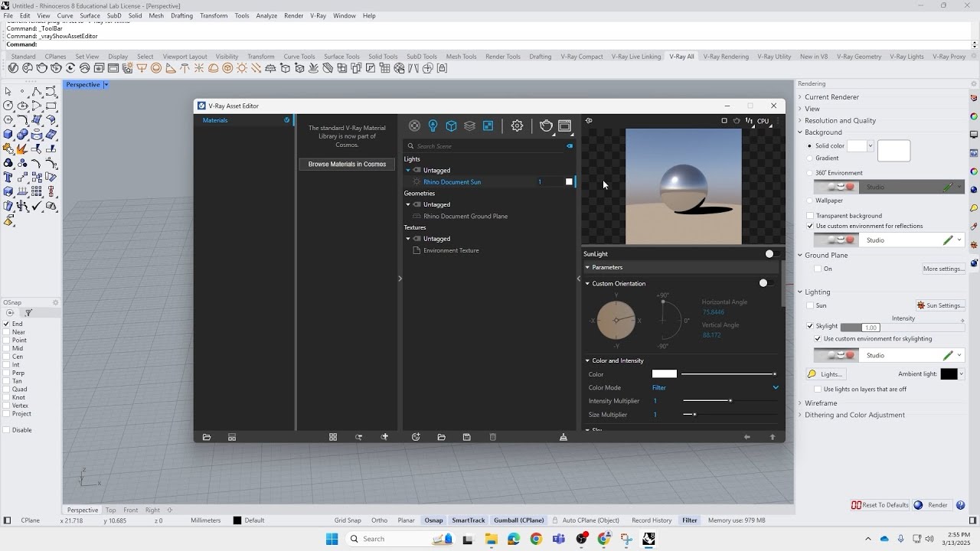Open Textures category in Asset Editor
Image resolution: width=980 pixels, height=551 pixels.
click(488, 126)
